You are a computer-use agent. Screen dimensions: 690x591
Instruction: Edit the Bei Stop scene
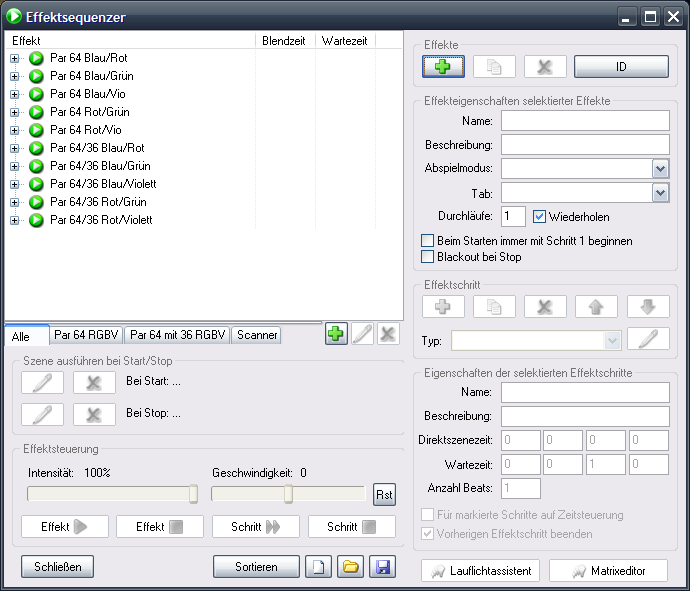42,414
